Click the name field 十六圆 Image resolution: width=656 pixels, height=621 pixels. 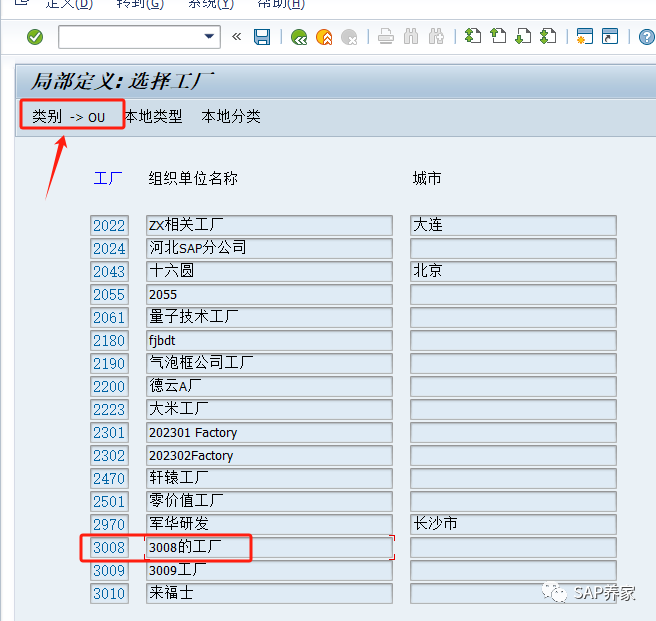pos(269,272)
